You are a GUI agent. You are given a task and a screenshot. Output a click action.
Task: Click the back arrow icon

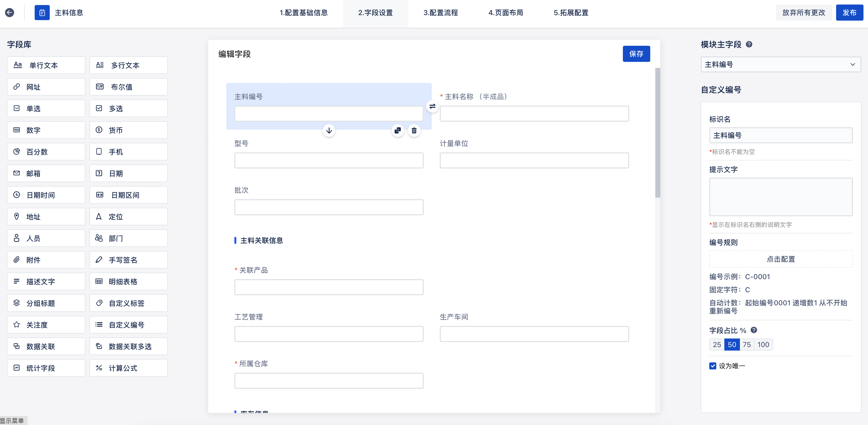click(10, 13)
